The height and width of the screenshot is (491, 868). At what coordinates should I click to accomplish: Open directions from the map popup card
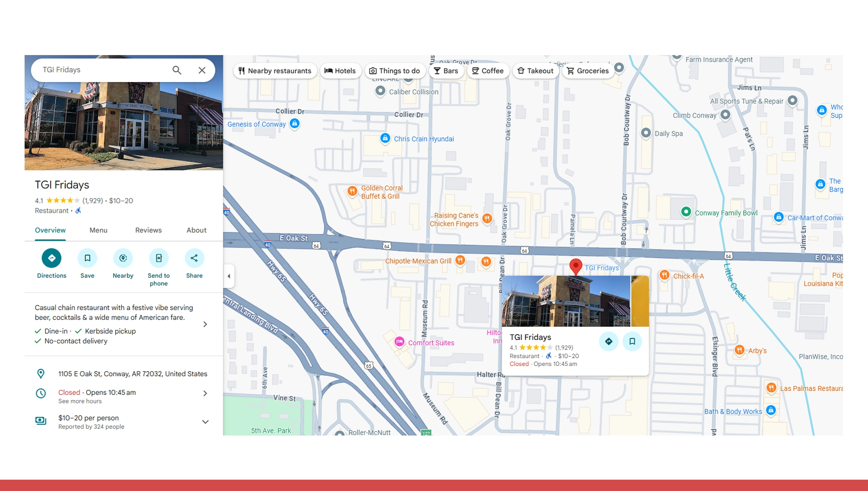click(x=608, y=341)
